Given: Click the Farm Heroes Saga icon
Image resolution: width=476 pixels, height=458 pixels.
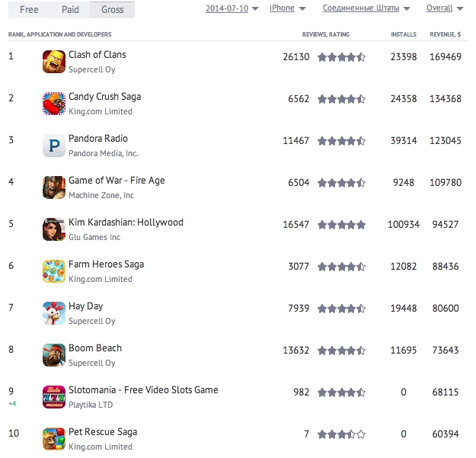Looking at the screenshot, I should click(x=53, y=271).
